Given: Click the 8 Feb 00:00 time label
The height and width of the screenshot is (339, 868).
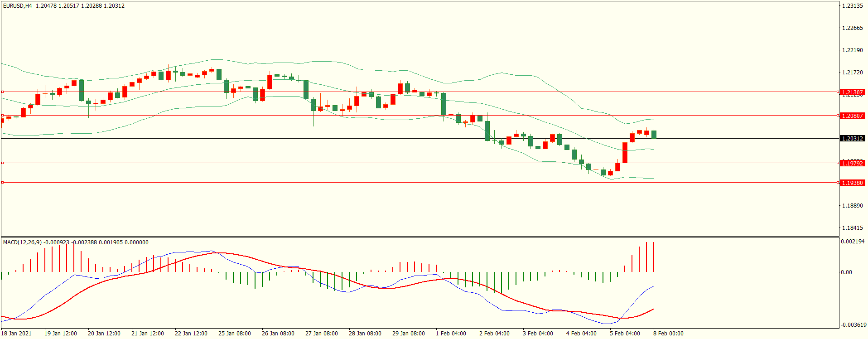Looking at the screenshot, I should (668, 334).
